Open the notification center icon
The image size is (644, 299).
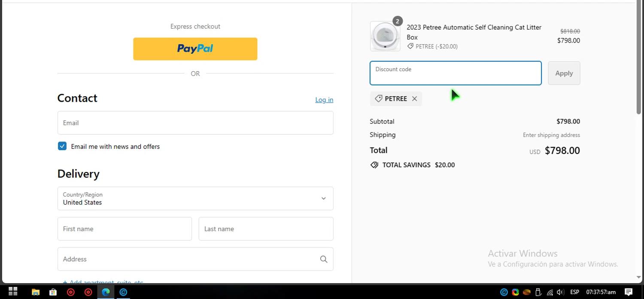pos(629,292)
